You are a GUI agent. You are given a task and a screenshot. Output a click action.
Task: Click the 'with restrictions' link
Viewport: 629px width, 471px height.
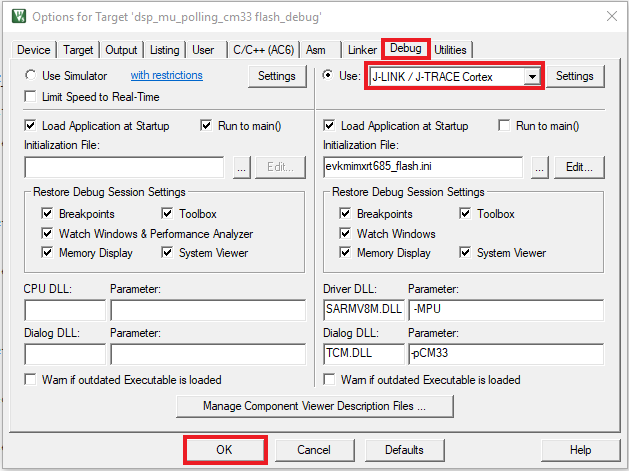pos(166,76)
